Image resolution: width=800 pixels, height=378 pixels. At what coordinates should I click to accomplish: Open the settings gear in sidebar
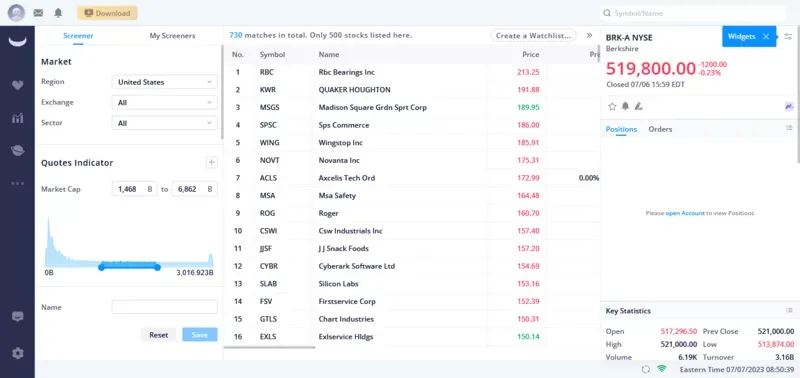click(18, 353)
